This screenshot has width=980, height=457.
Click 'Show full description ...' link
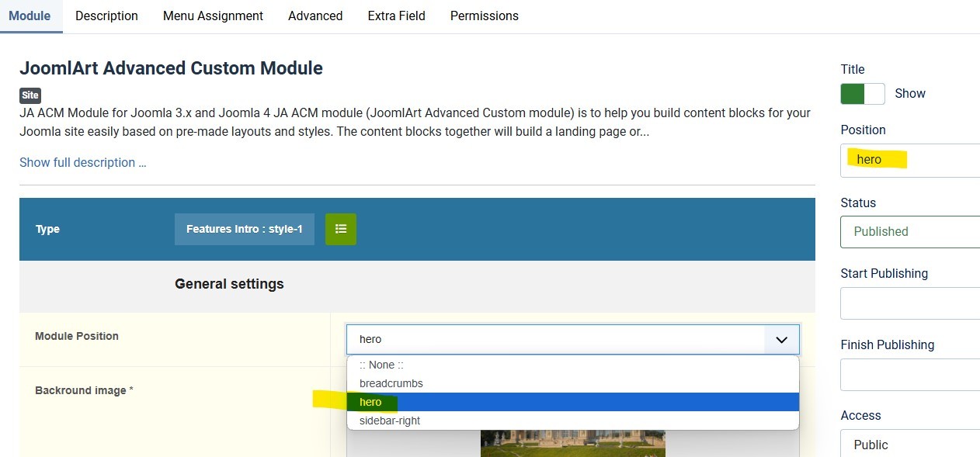(x=82, y=162)
